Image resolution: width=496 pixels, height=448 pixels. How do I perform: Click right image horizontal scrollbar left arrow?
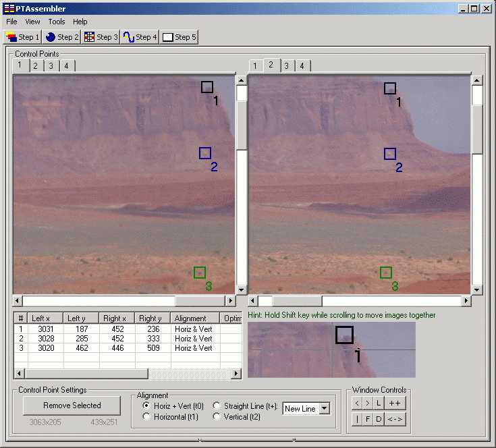tap(253, 301)
